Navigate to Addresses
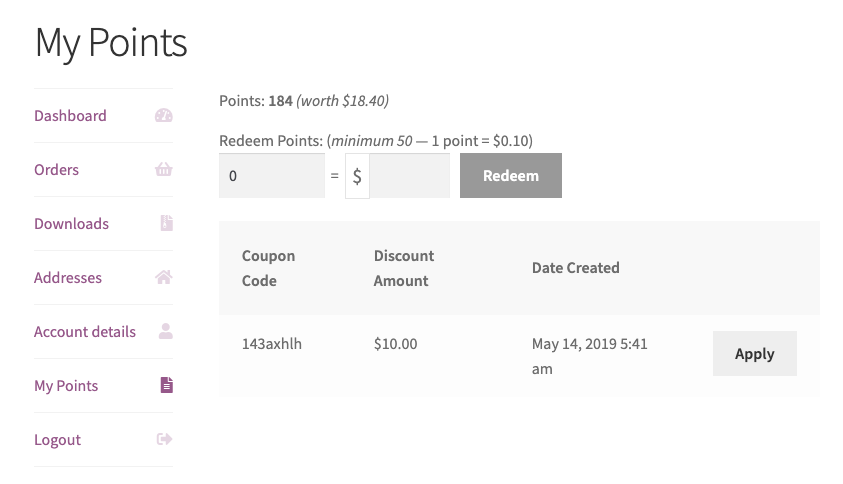Viewport: 843px width, 484px height. pyautogui.click(x=67, y=278)
